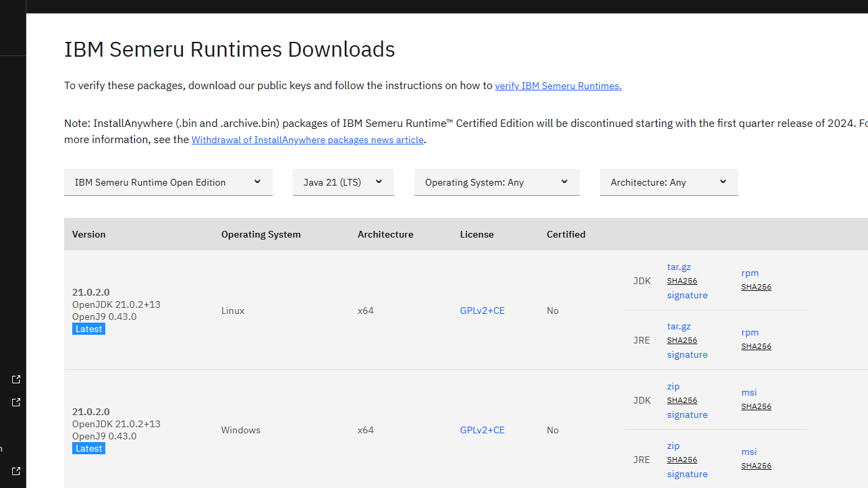
Task: Open the middle external-link icon in the dark sidebar
Action: [16, 402]
